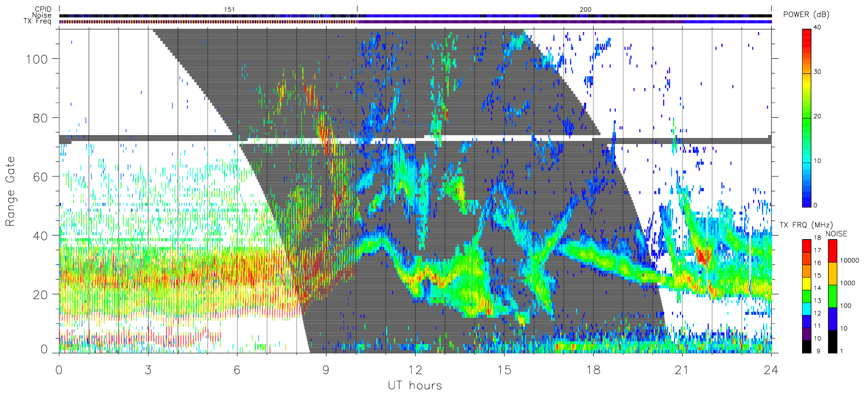Click Range Gate tick label 60
This screenshot has width=868, height=400.
(x=41, y=177)
